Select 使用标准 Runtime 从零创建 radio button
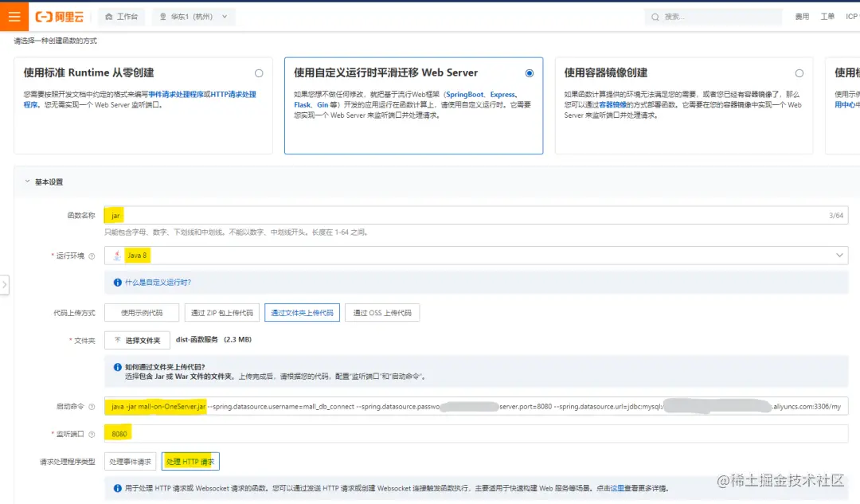Screen dimensions: 860x504 259,73
